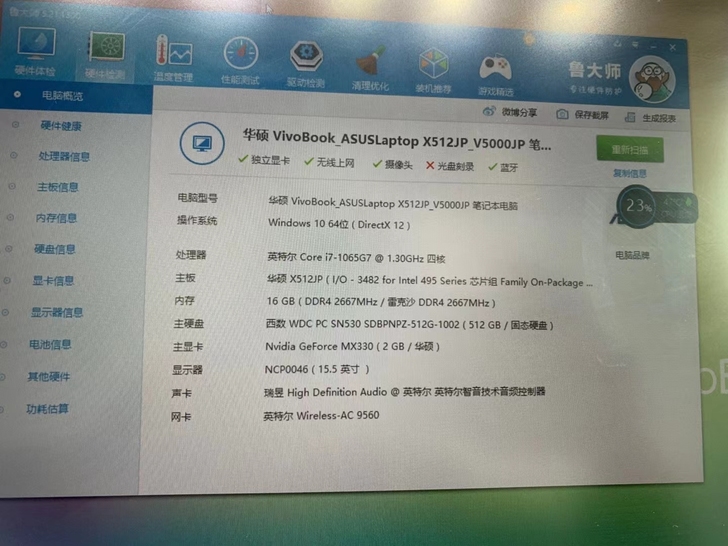Screen dimensions: 728x546
Task: Click the 生成报表 report icon
Action: coord(630,117)
